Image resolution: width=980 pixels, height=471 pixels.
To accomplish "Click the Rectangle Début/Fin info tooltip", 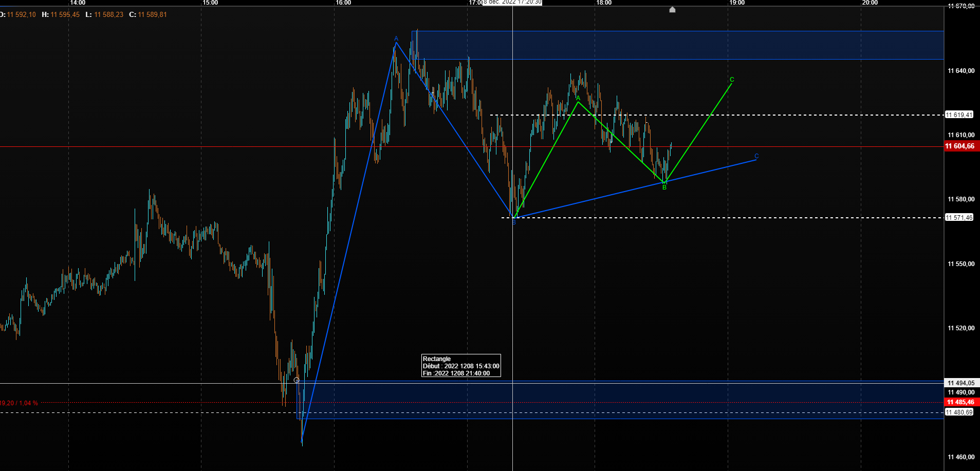I will tap(461, 366).
